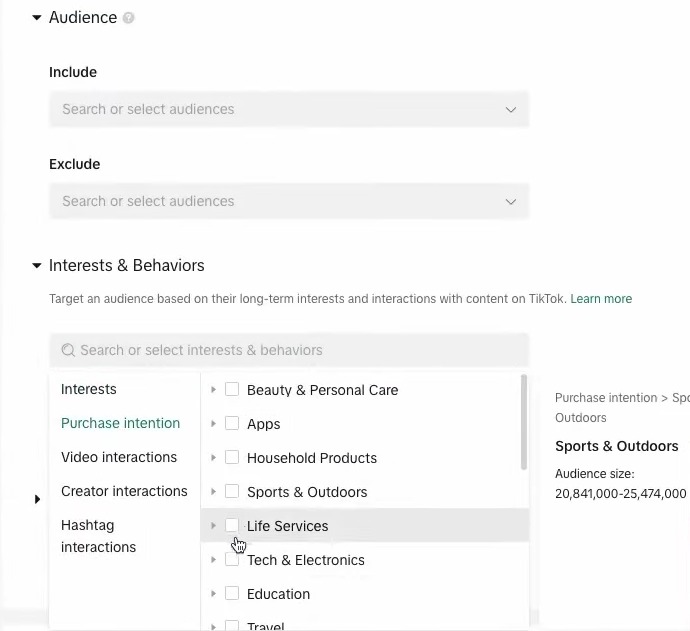Collapse the Audience section arrow
Screen dimensions: 690x631
tap(37, 18)
